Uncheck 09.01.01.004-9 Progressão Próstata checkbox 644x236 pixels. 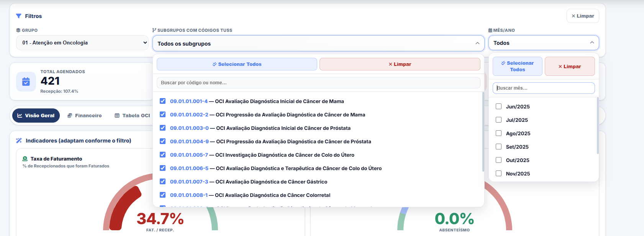162,141
